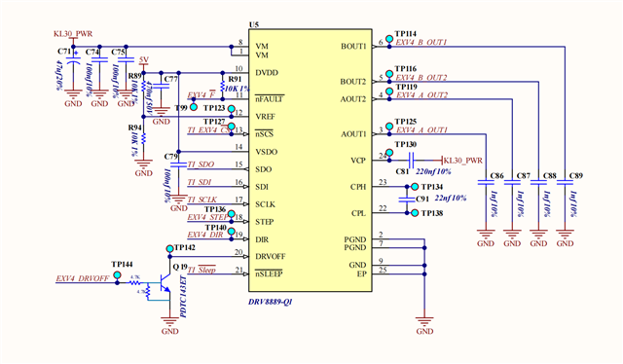Select the TP127 test point circle
623x364 pixels.
tap(232, 127)
